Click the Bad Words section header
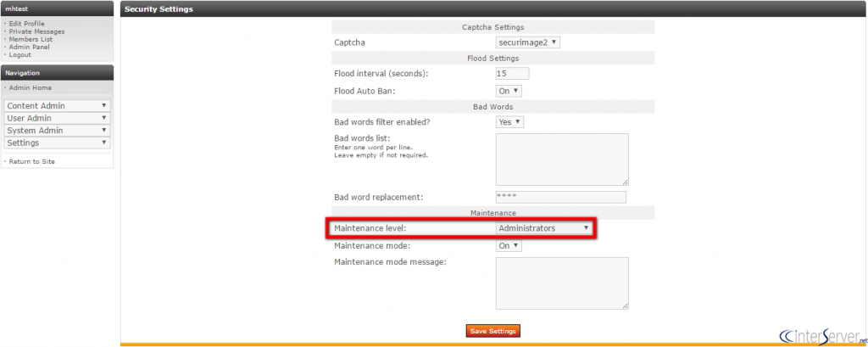 coord(492,106)
